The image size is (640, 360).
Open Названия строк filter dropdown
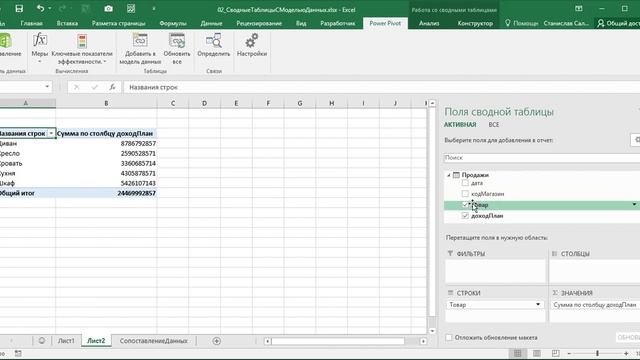click(51, 133)
